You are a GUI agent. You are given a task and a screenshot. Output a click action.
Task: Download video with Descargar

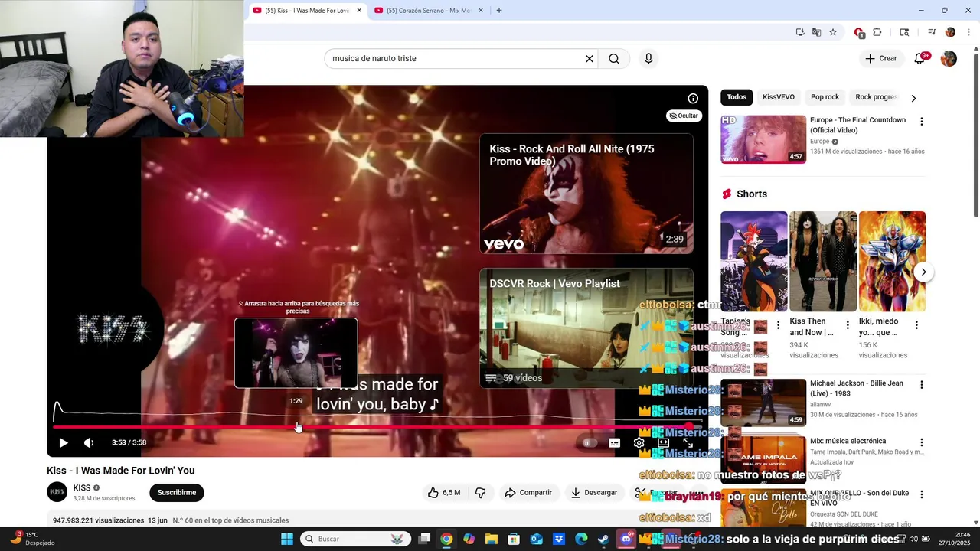pyautogui.click(x=594, y=493)
